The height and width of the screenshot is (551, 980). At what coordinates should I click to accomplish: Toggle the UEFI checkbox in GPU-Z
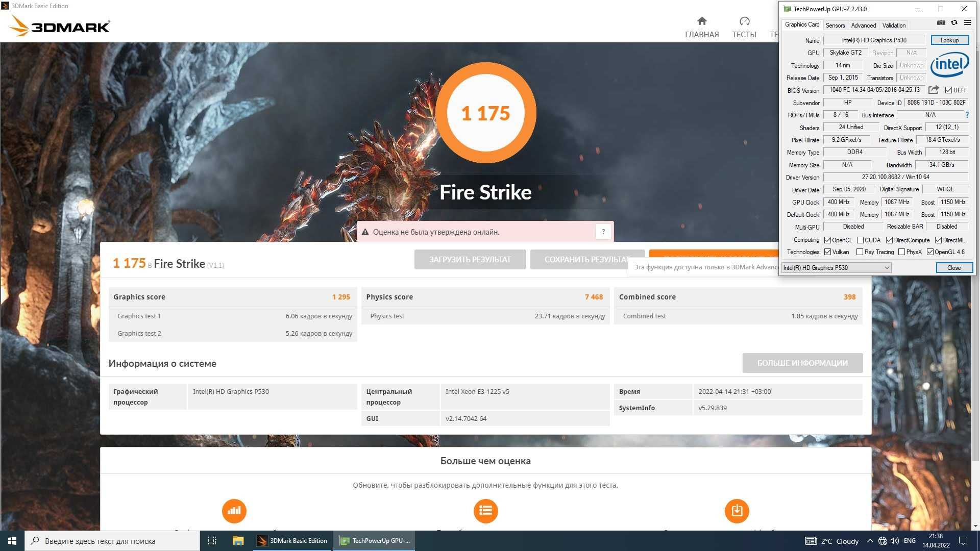point(948,90)
